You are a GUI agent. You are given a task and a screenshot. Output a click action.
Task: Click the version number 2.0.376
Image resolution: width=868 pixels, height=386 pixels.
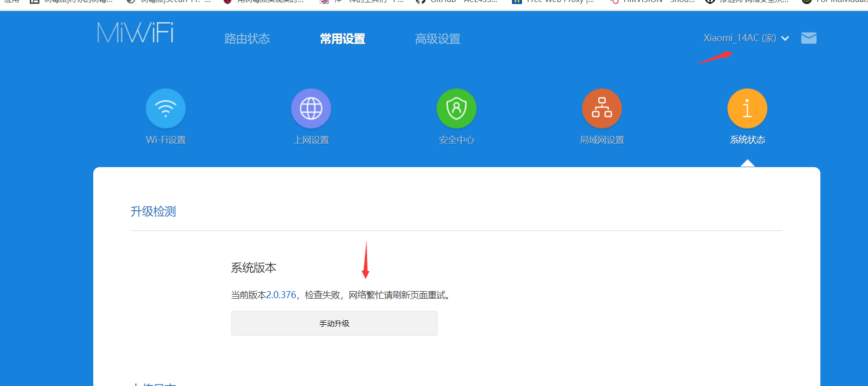point(281,295)
